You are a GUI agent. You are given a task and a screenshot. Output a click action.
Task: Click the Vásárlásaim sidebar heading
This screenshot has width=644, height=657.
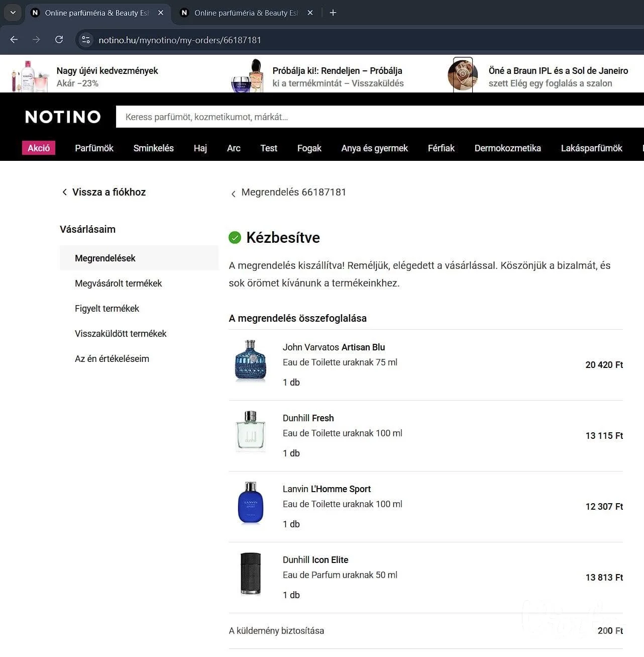point(87,229)
